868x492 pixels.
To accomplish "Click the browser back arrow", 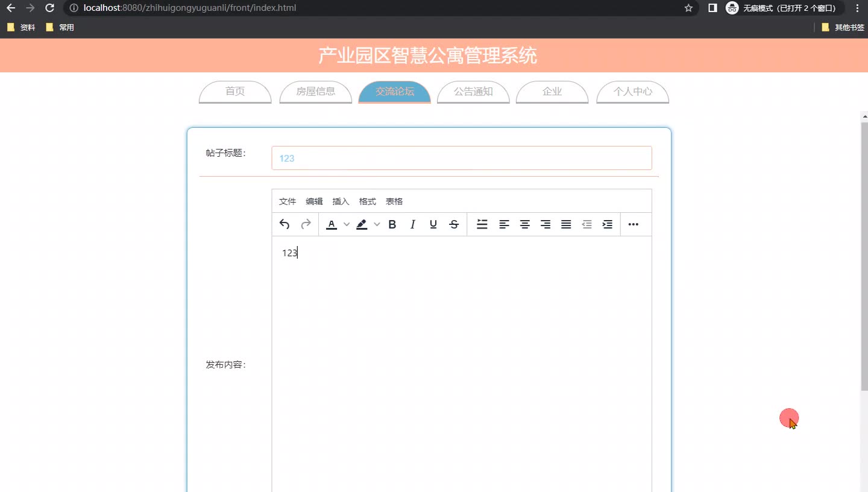I will coord(11,8).
